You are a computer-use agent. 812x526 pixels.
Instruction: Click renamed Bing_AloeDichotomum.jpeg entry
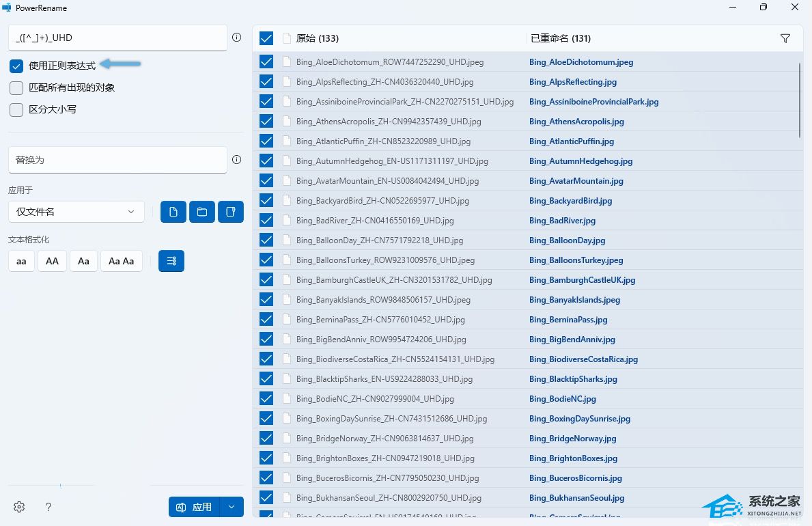(581, 61)
